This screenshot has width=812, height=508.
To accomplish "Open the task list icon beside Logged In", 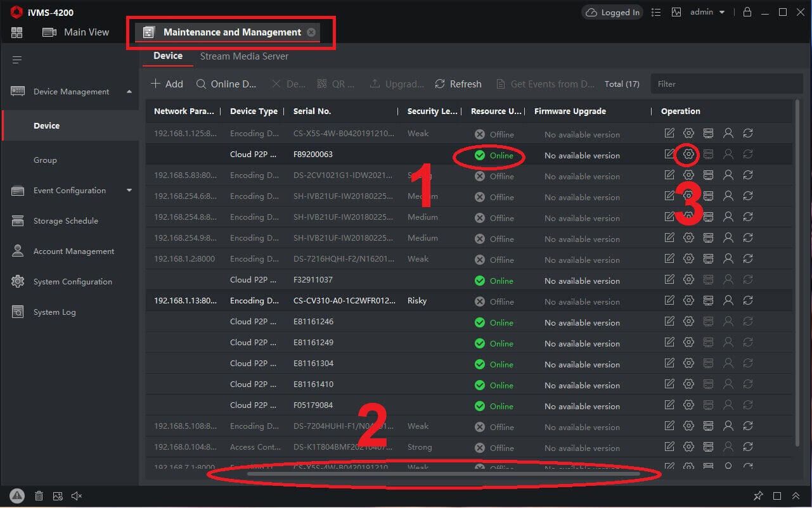I will (x=656, y=12).
